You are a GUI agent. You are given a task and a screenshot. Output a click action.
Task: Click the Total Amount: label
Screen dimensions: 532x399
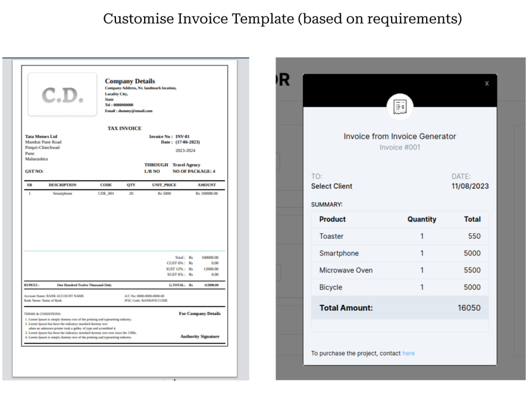(346, 307)
